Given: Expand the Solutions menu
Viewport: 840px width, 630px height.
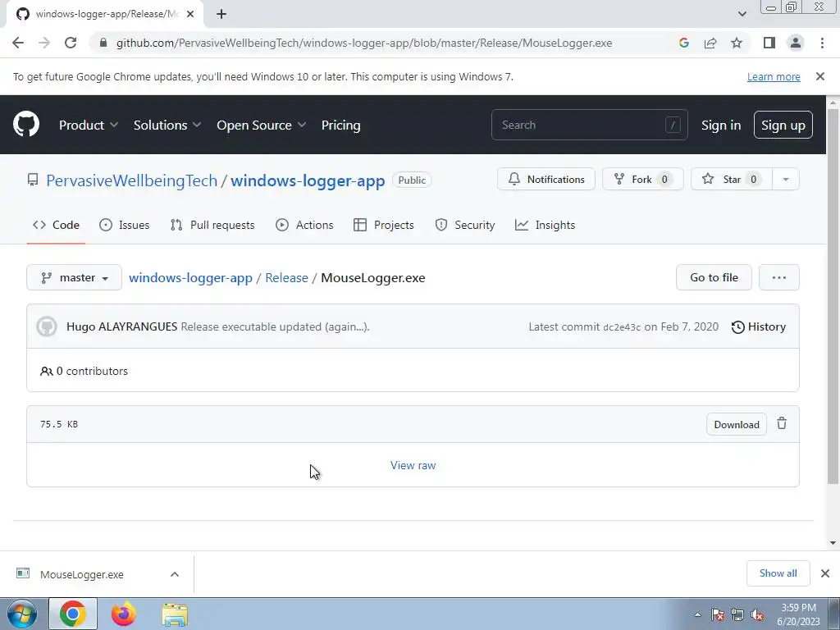Looking at the screenshot, I should (167, 125).
